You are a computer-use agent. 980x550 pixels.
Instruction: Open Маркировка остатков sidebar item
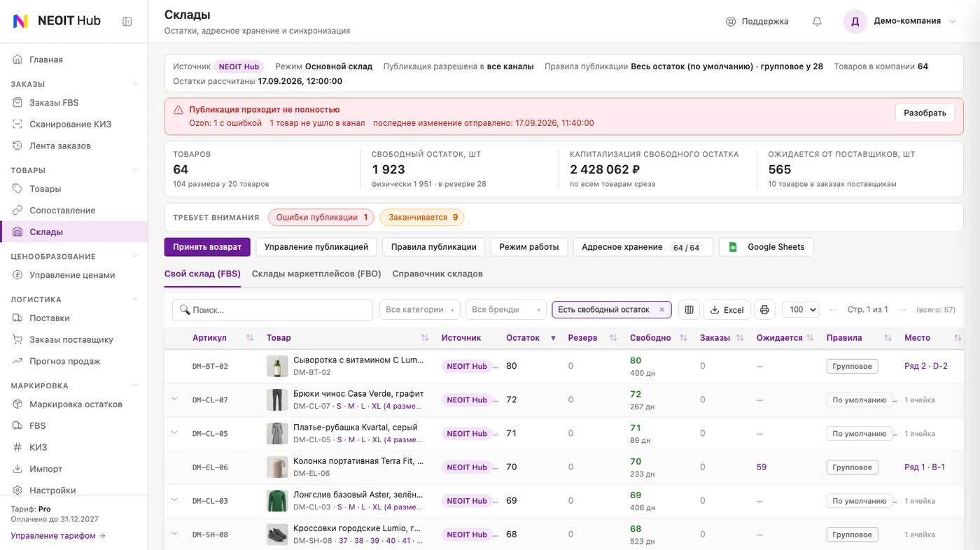[x=73, y=404]
